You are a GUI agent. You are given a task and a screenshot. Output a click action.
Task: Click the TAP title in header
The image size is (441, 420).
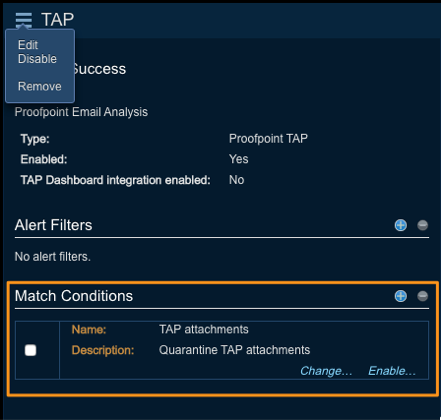coord(58,20)
